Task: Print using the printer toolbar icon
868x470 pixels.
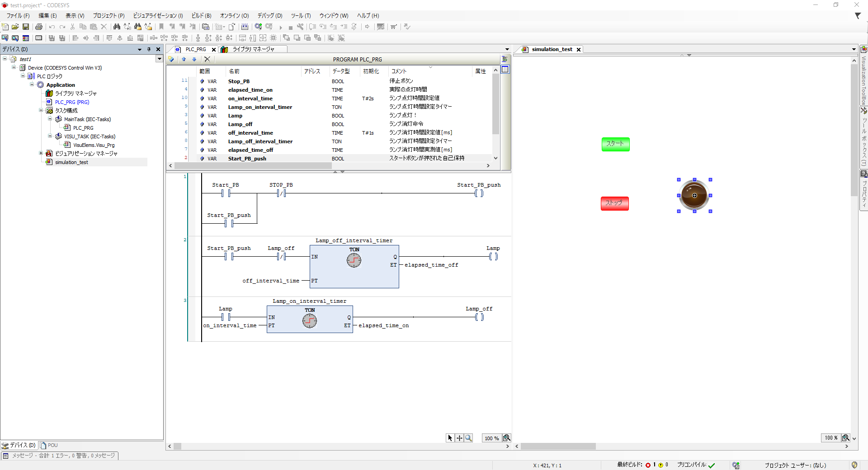Action: click(x=39, y=27)
